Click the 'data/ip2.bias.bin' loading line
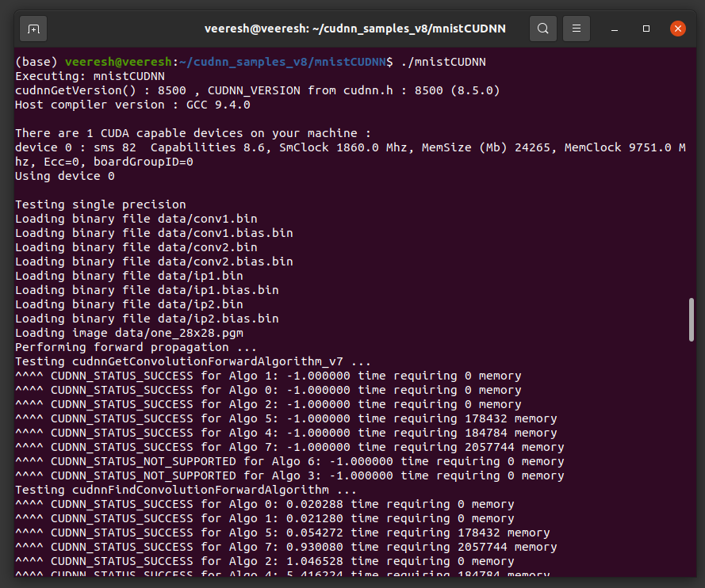The image size is (705, 588). [147, 319]
